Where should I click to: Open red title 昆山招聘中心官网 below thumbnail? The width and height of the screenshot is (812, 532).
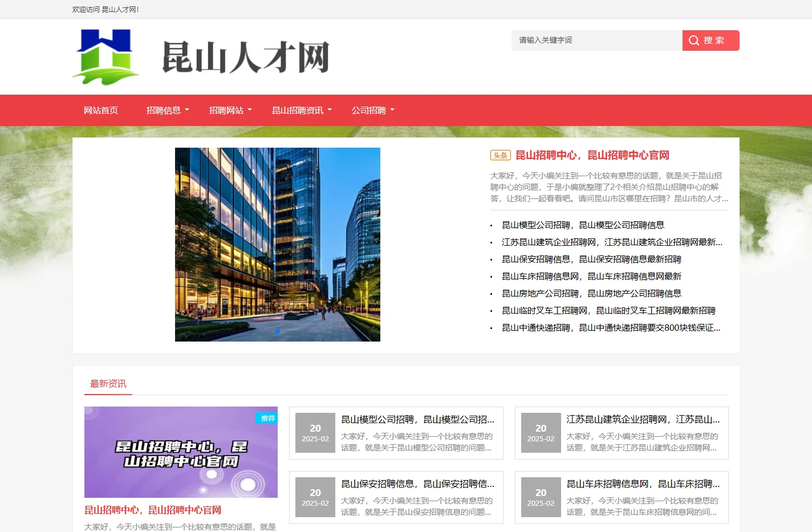[x=153, y=510]
